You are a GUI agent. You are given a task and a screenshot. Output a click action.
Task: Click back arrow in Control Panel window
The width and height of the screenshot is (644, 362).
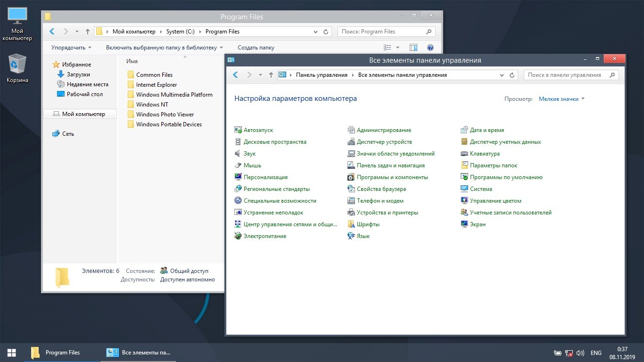coord(236,75)
